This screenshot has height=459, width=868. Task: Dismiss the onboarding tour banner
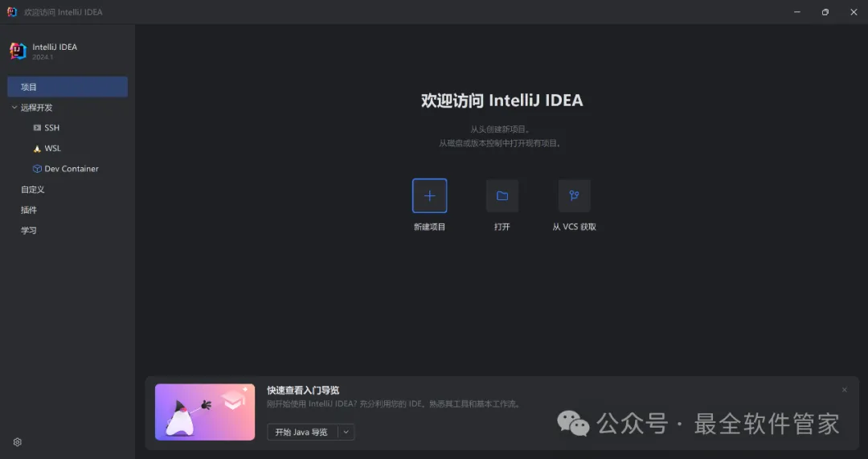click(x=844, y=390)
